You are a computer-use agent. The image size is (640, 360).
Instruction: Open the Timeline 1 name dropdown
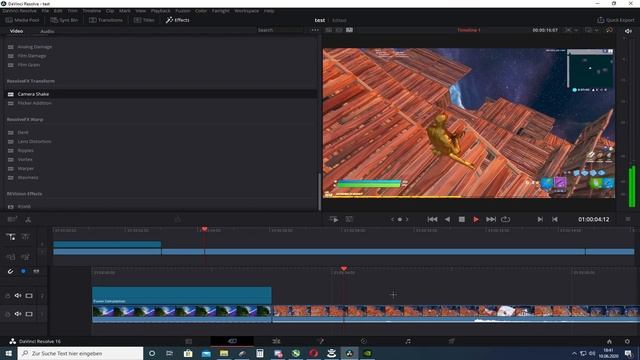click(x=469, y=30)
